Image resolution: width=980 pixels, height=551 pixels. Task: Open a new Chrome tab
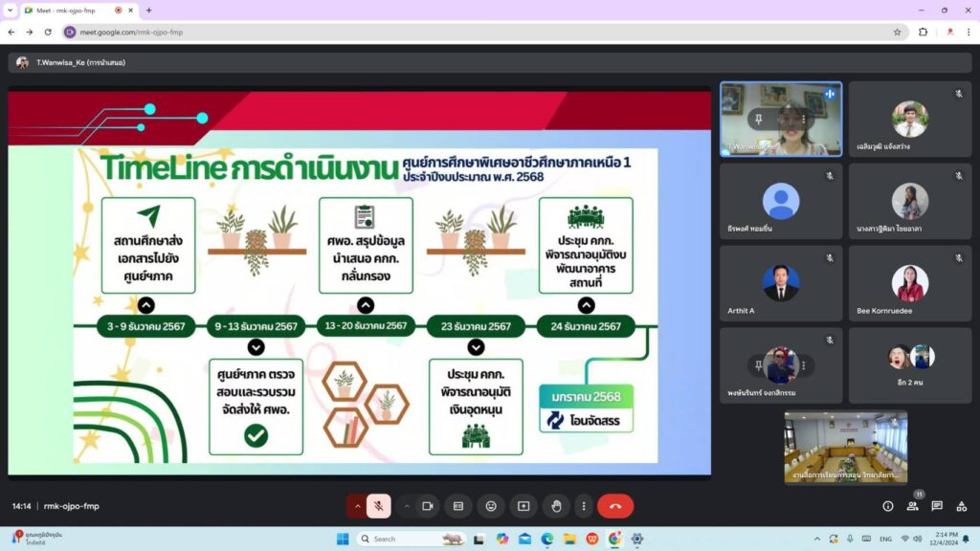[148, 10]
